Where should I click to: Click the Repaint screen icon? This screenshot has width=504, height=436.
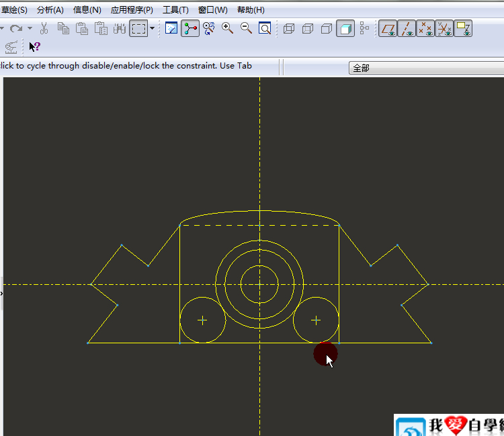(x=171, y=28)
